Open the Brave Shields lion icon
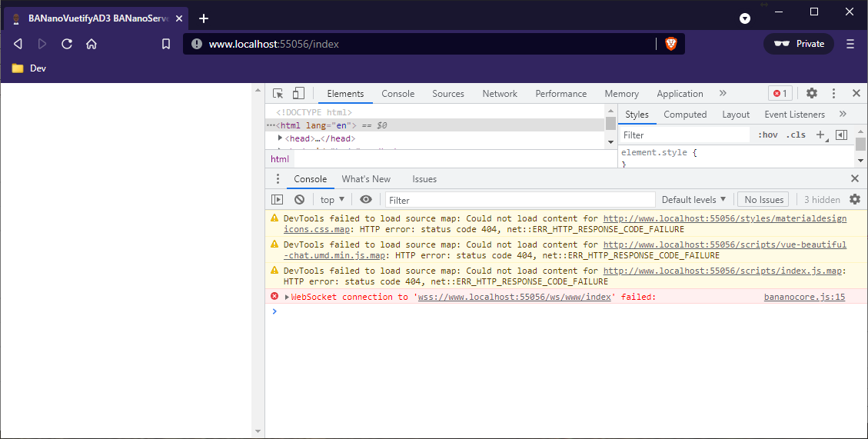 tap(671, 44)
